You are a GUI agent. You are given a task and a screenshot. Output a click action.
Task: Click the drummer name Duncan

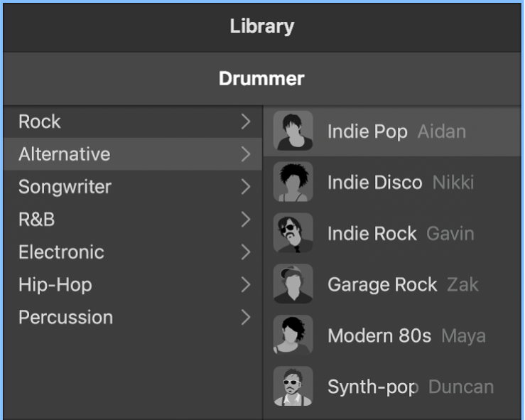pos(461,387)
